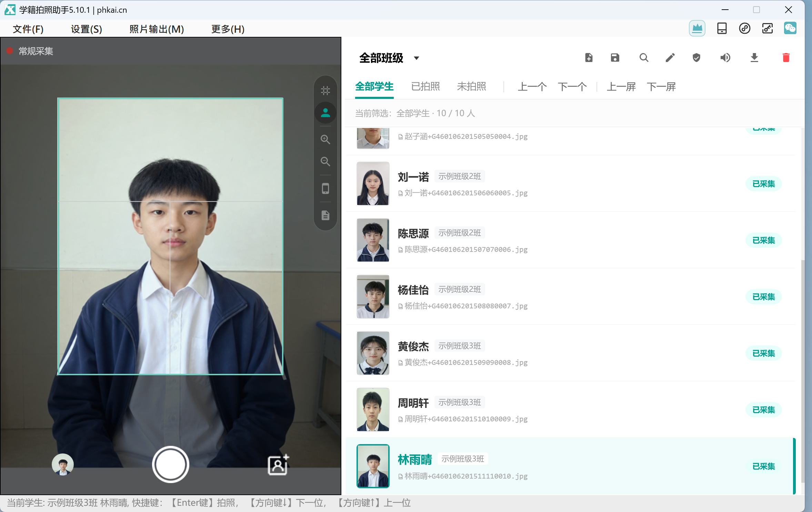This screenshot has height=512, width=812.
Task: Open the WeChat icon
Action: click(790, 28)
